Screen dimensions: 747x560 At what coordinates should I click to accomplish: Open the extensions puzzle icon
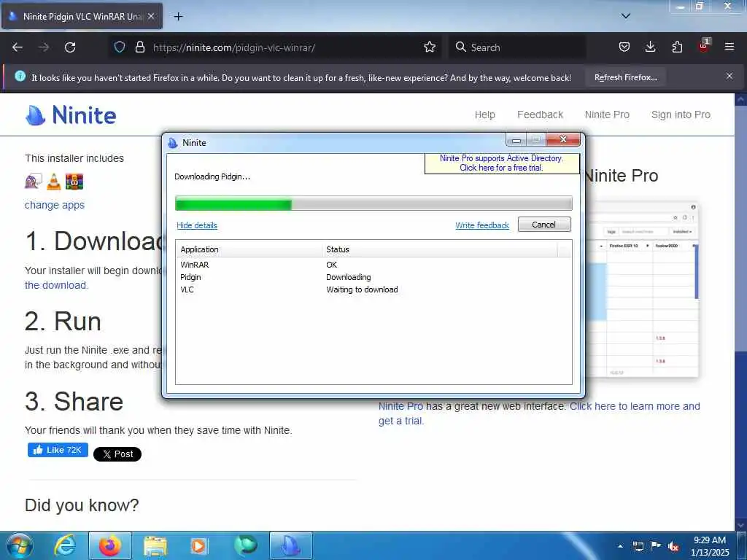(677, 47)
